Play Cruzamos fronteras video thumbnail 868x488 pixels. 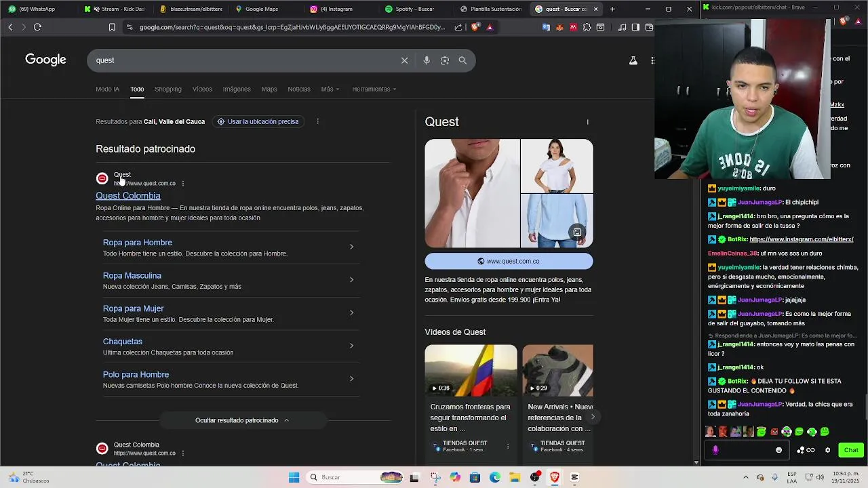[x=471, y=371]
